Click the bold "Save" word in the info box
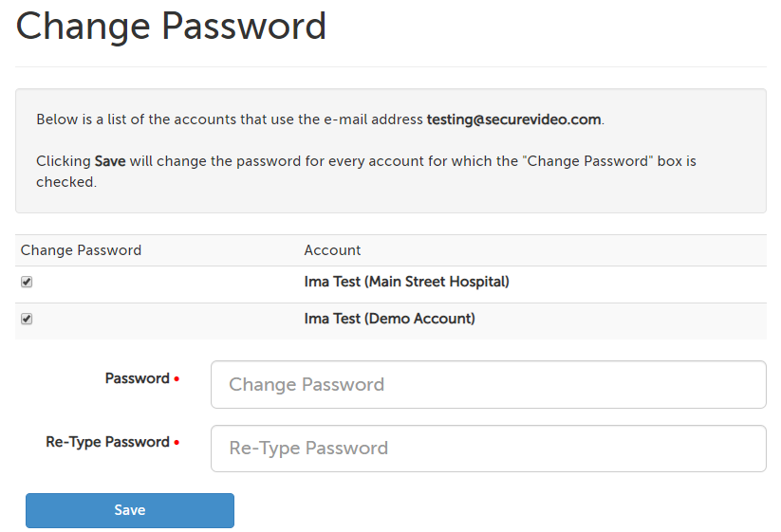781x532 pixels. click(110, 161)
